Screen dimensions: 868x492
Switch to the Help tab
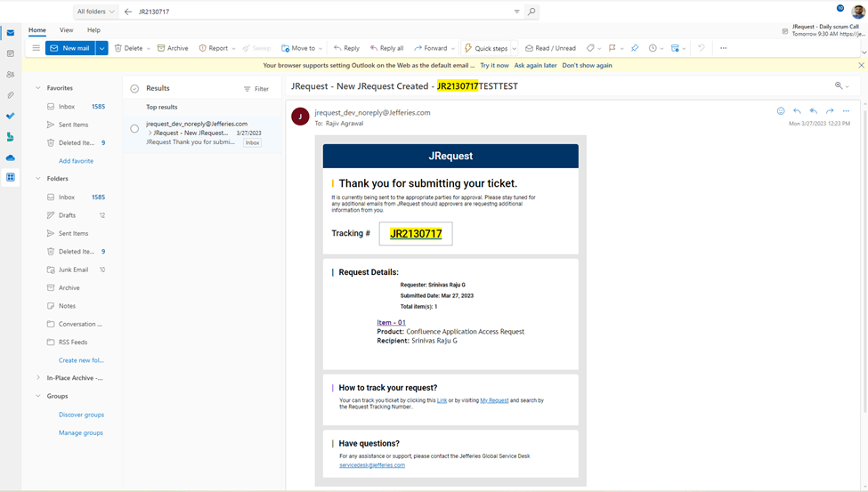pyautogui.click(x=93, y=30)
